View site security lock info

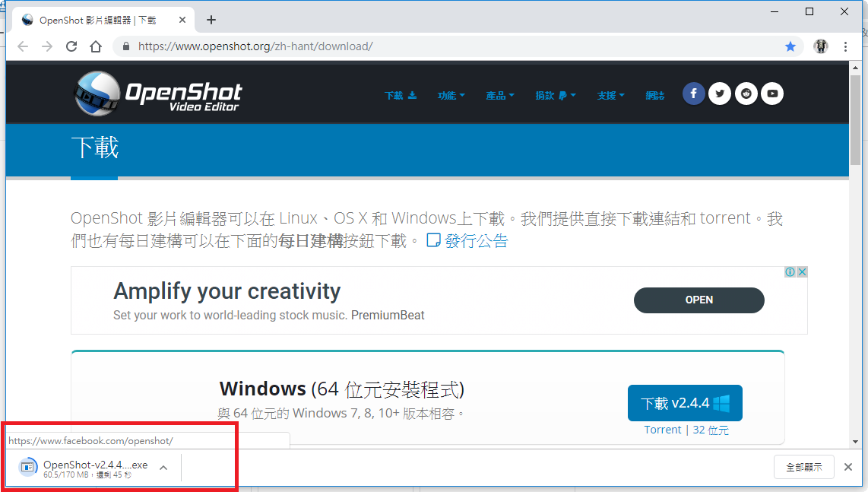(x=125, y=46)
